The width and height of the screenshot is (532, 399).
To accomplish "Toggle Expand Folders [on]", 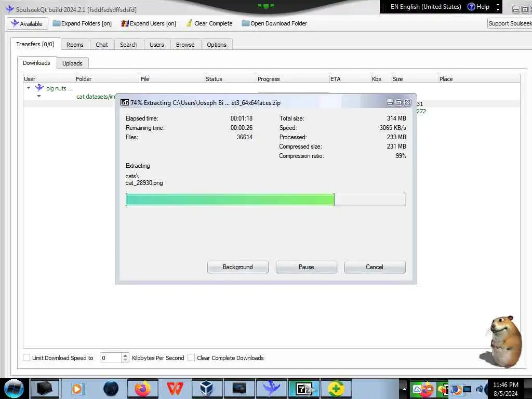I will click(82, 23).
